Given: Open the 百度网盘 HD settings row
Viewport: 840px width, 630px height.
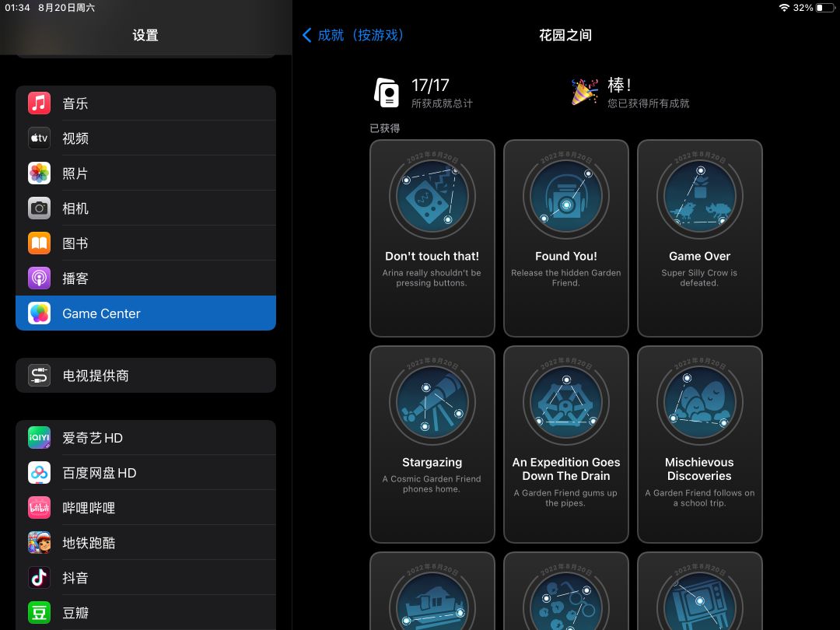Looking at the screenshot, I should (145, 473).
